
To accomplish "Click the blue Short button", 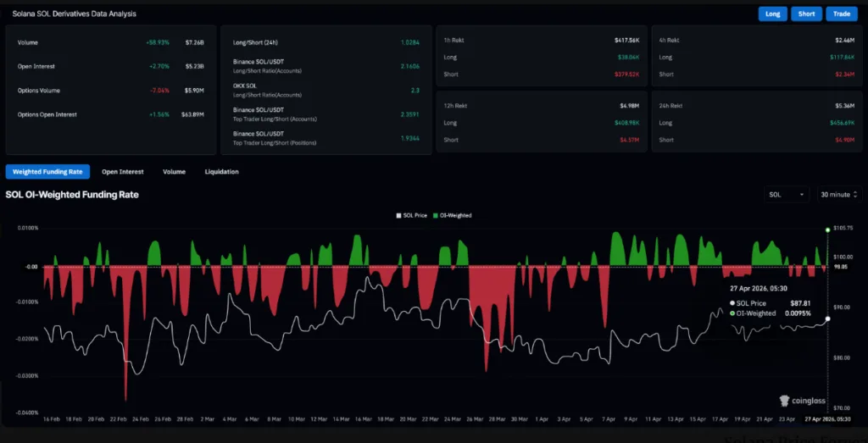I will [x=806, y=14].
